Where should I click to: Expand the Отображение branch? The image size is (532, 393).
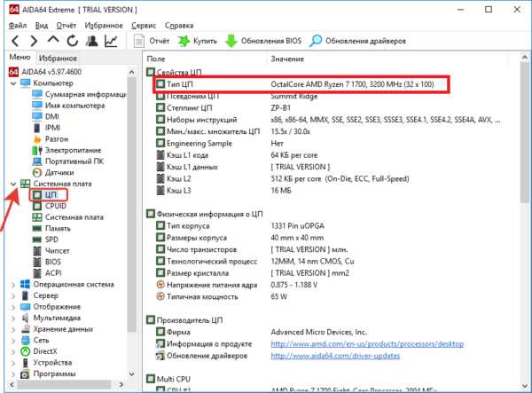13,307
